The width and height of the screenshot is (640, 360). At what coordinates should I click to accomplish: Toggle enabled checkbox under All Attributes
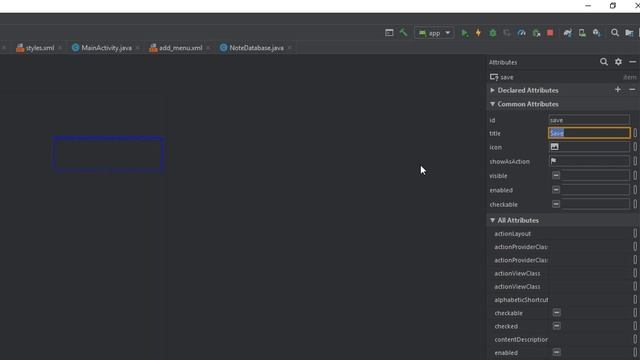[x=557, y=352]
